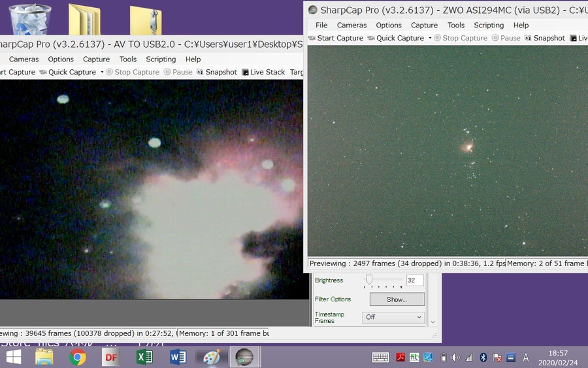Open Quick Capture dropdown arrow in ZWO window
The width and height of the screenshot is (588, 368).
click(430, 38)
